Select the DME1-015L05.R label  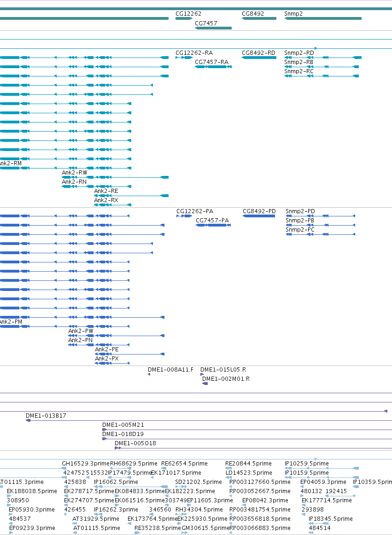pyautogui.click(x=223, y=370)
